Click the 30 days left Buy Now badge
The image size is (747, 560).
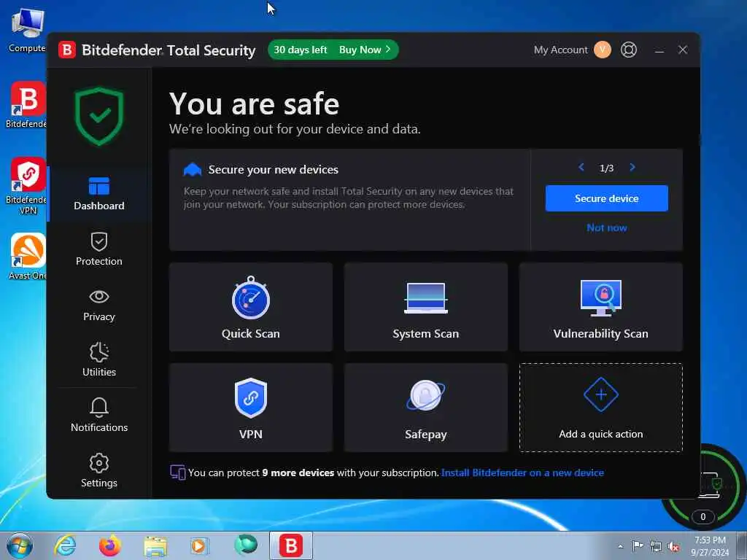point(333,50)
